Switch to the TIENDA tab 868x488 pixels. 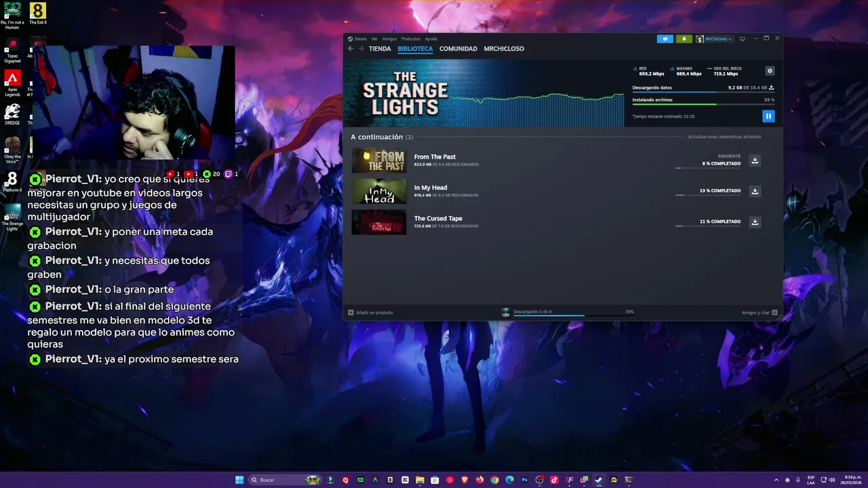(380, 49)
